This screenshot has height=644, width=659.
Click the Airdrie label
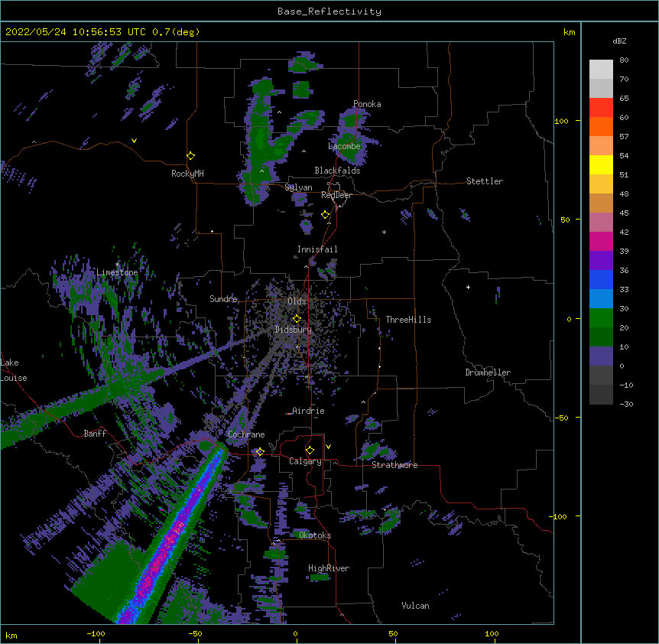click(x=308, y=411)
